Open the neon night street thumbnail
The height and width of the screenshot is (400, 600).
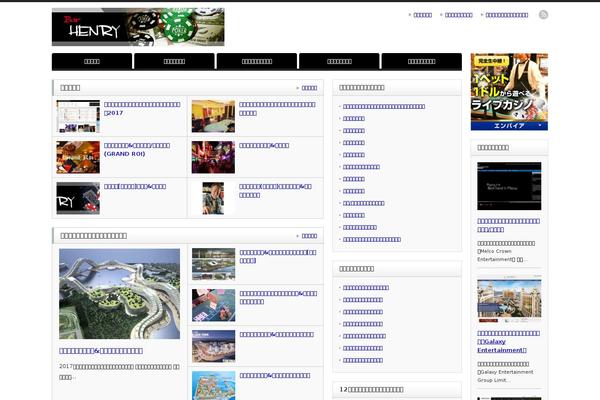pos(213,157)
